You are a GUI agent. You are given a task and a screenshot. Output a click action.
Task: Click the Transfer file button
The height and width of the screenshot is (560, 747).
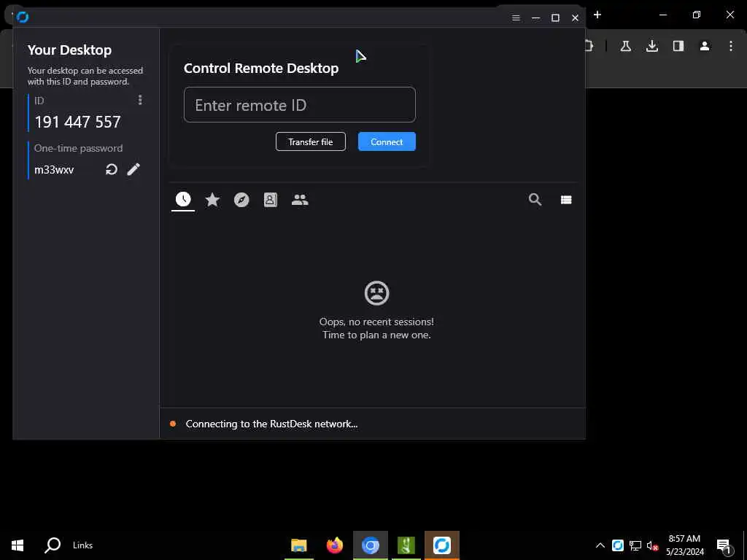311,142
